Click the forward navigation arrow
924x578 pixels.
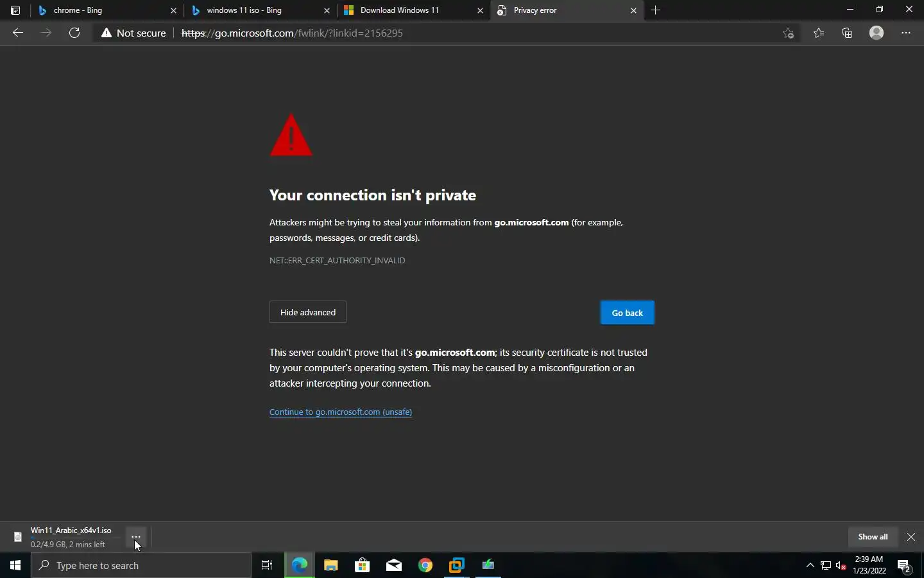coord(46,33)
